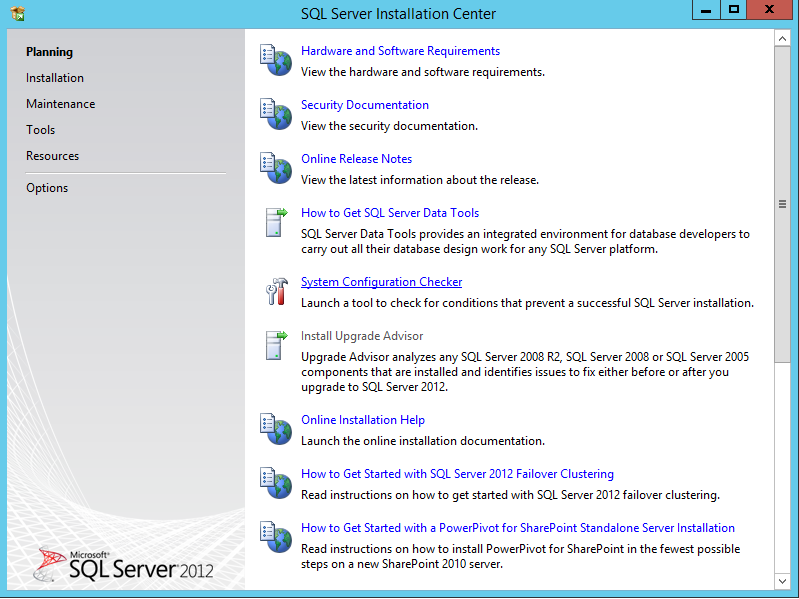Switch to the Tools category
The width and height of the screenshot is (799, 599).
pyautogui.click(x=40, y=130)
